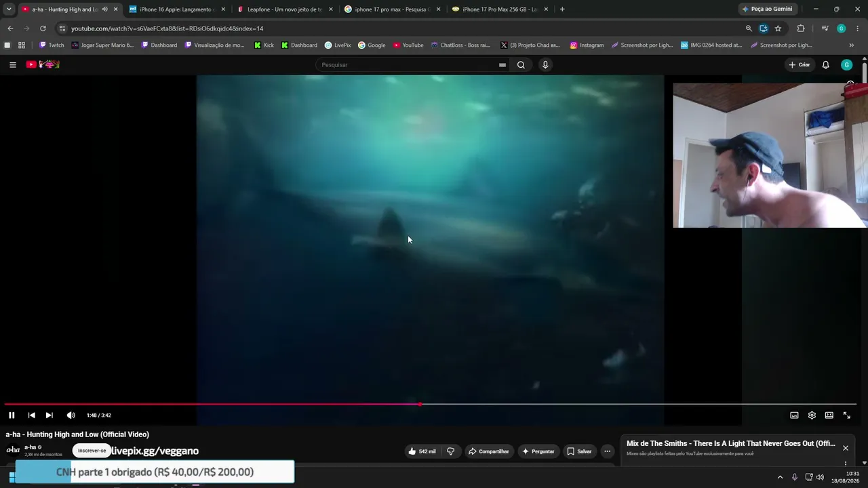Close the Mix de The Smiths playlist panel

pos(846,448)
